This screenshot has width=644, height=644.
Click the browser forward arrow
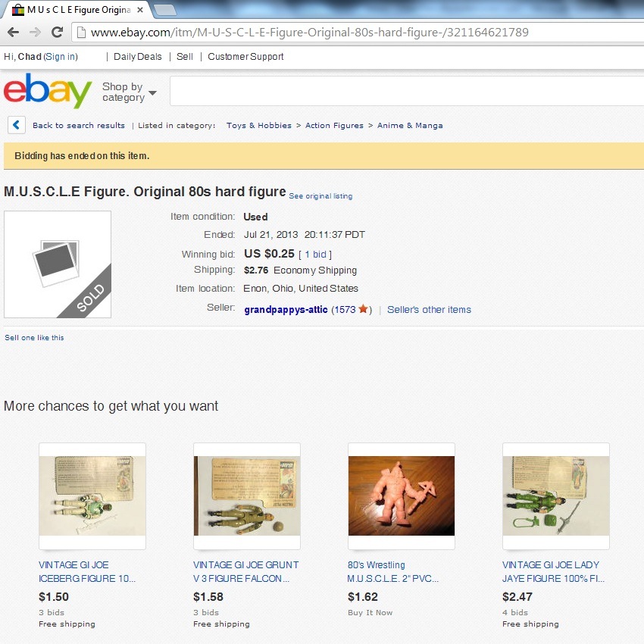click(x=36, y=32)
